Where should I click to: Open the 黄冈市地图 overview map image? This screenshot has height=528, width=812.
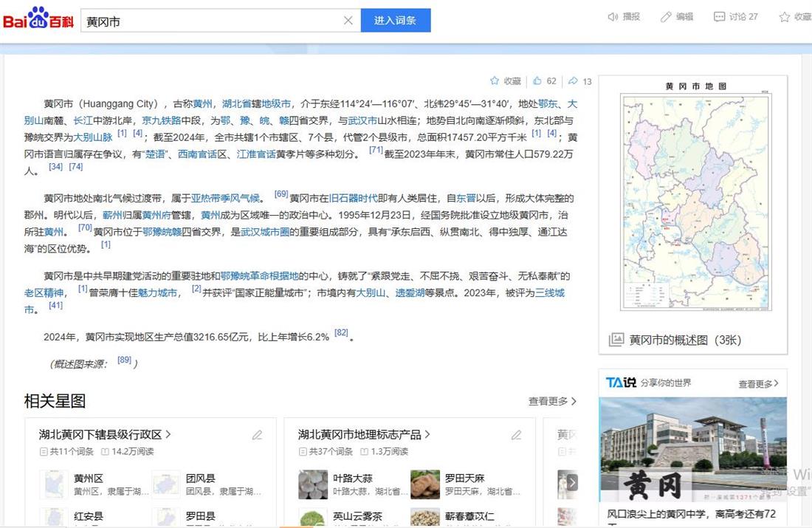[696, 202]
